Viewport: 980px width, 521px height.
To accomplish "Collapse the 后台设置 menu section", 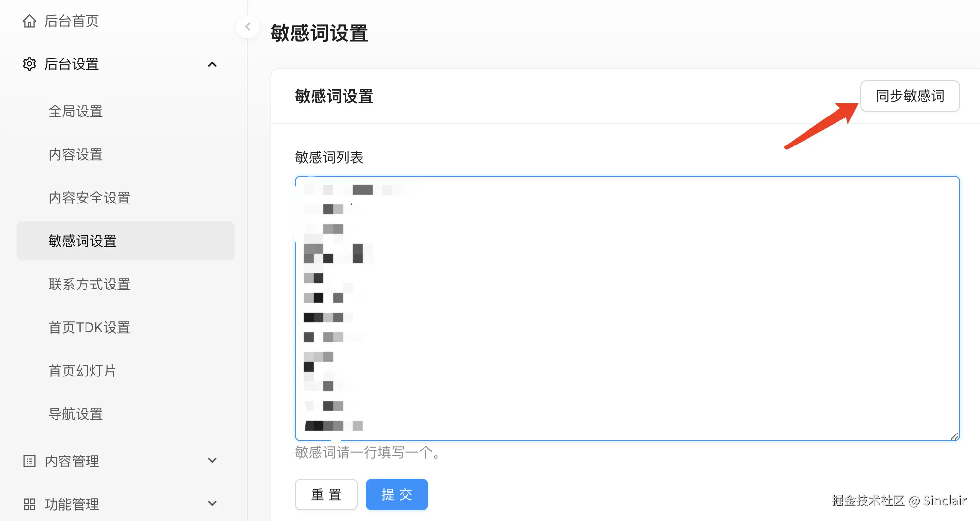I will coord(212,64).
